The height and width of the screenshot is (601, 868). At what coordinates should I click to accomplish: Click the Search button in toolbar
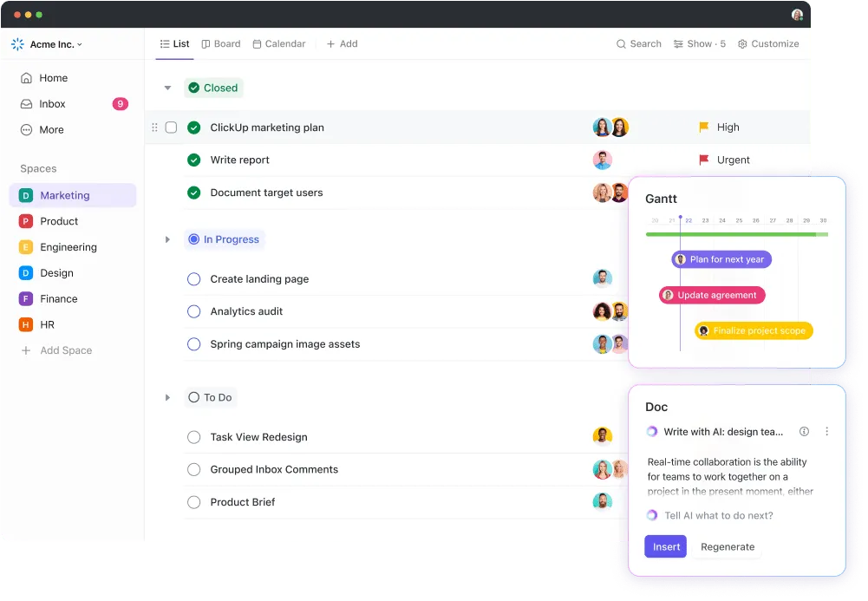click(639, 43)
